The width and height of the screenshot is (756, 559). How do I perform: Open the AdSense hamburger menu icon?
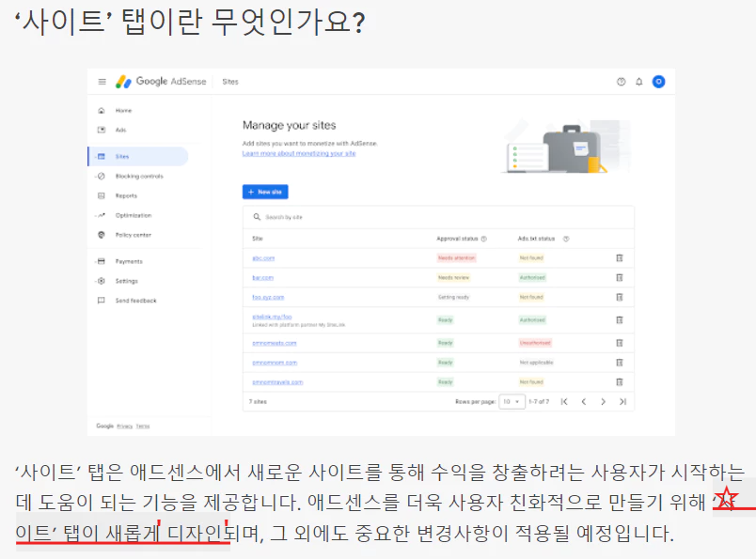102,82
